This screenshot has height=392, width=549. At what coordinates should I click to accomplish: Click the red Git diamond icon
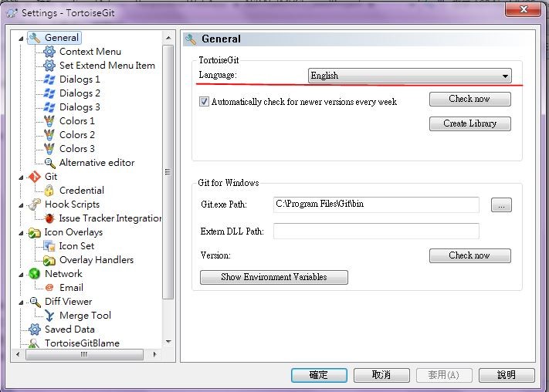click(35, 177)
